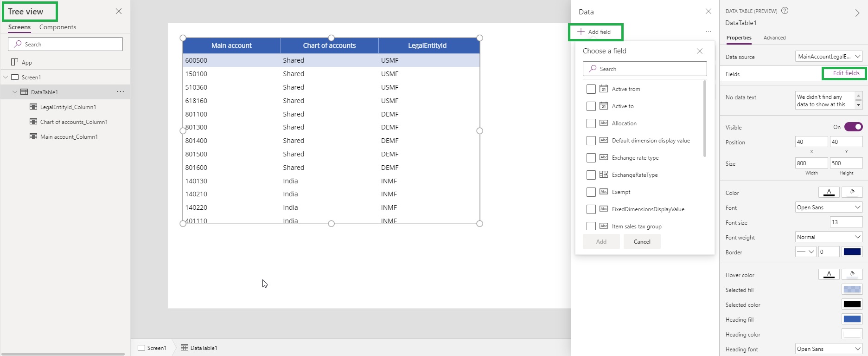Image resolution: width=868 pixels, height=356 pixels.
Task: Click the LegalEntityId_Column1 column icon
Action: 33,107
